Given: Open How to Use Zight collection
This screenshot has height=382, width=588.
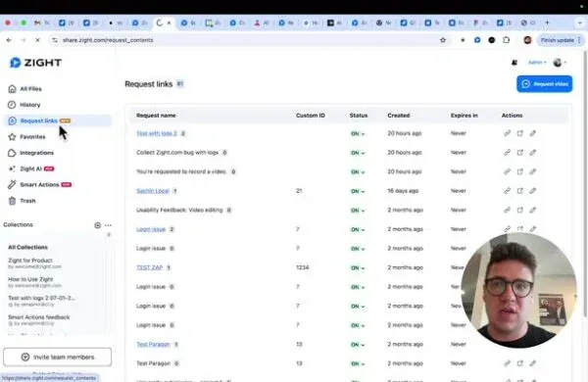Looking at the screenshot, I should 34,282.
